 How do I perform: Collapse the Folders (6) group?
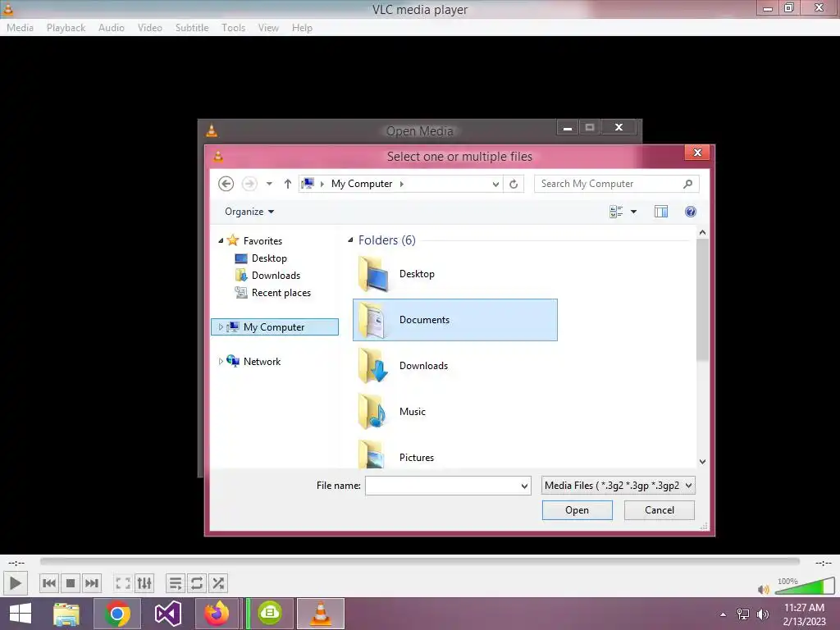coord(350,240)
